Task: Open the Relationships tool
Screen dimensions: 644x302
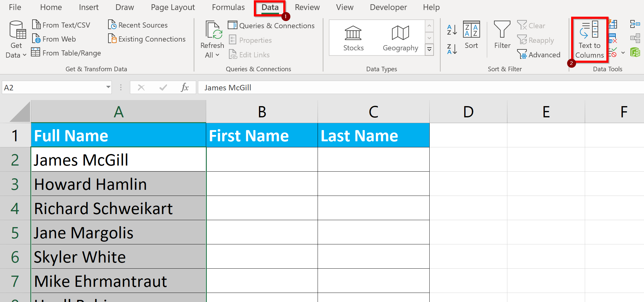Action: click(635, 38)
